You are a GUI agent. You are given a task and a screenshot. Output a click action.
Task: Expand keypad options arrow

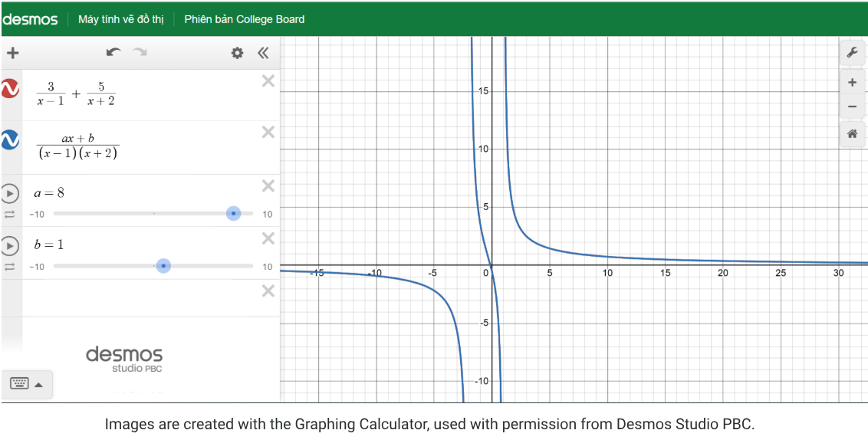(x=39, y=385)
